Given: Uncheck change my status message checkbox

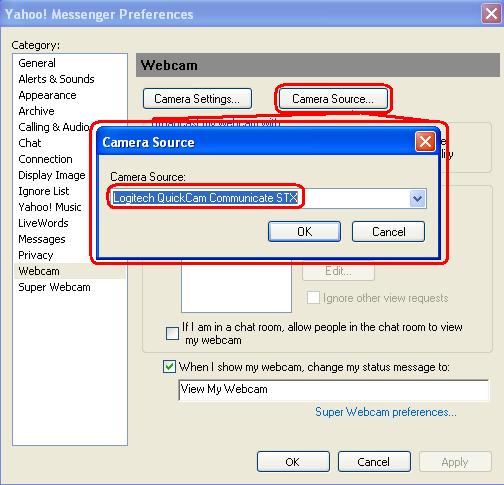Looking at the screenshot, I should pyautogui.click(x=169, y=366).
